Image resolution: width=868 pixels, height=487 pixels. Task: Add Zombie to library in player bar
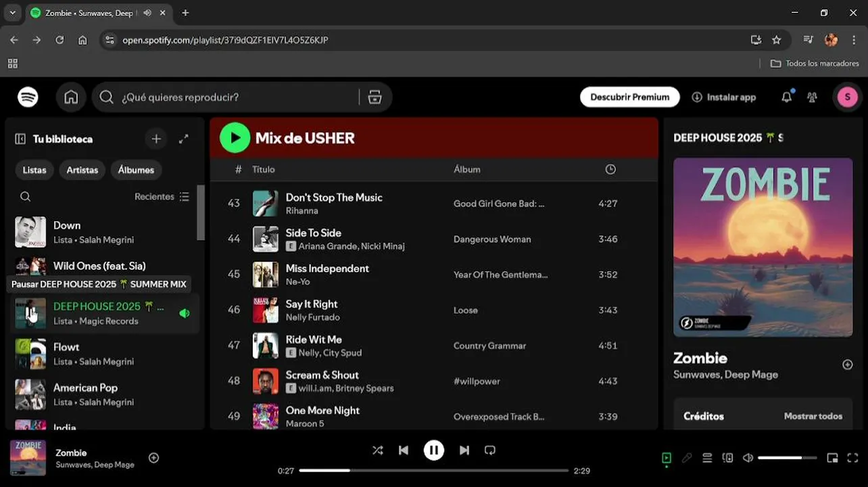click(153, 458)
